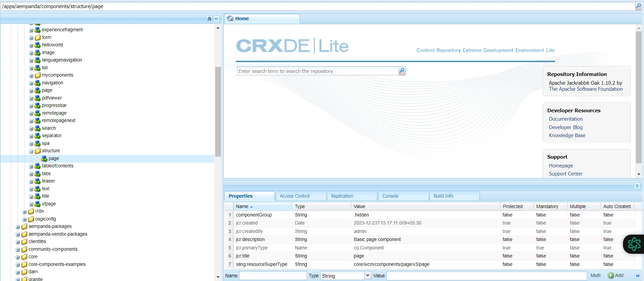Open the floating ChatGPT assistant icon
The image size is (644, 281).
click(634, 244)
